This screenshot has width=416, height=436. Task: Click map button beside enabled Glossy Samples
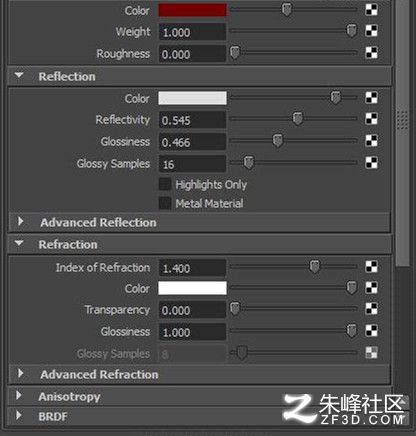[371, 163]
